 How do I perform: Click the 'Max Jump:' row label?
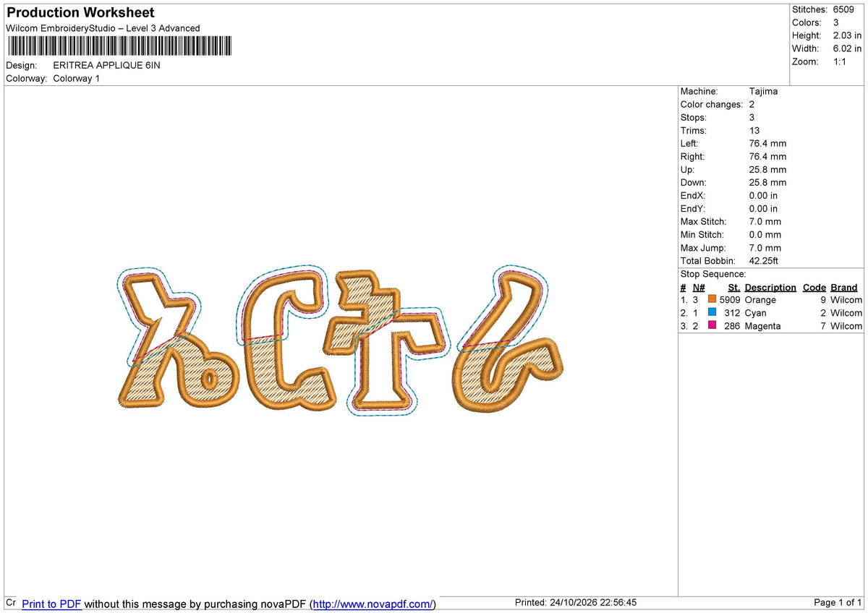(703, 247)
